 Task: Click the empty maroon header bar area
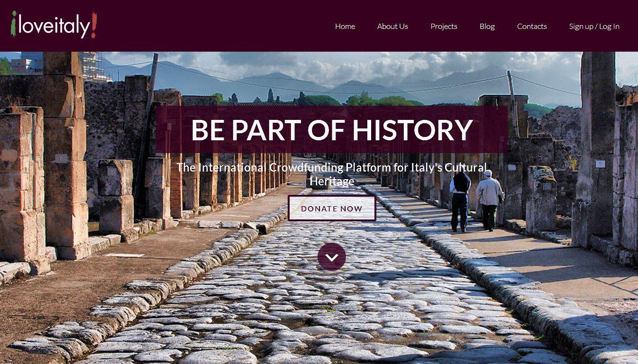pos(213,26)
